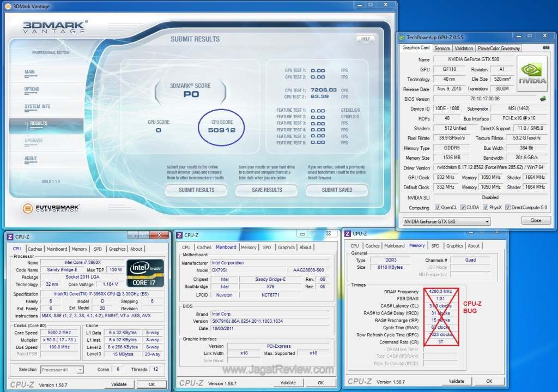Image resolution: width=558 pixels, height=392 pixels.
Task: Select System Info in the 3DMark sidebar
Action: [37, 106]
